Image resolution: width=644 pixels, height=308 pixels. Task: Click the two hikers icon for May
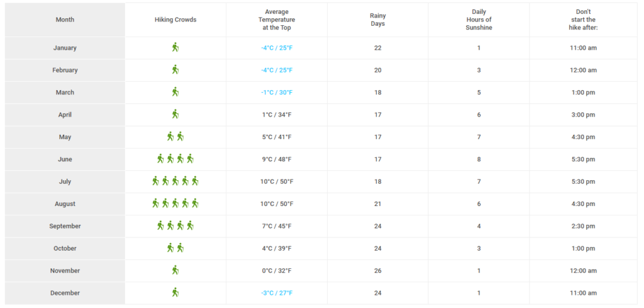click(175, 137)
